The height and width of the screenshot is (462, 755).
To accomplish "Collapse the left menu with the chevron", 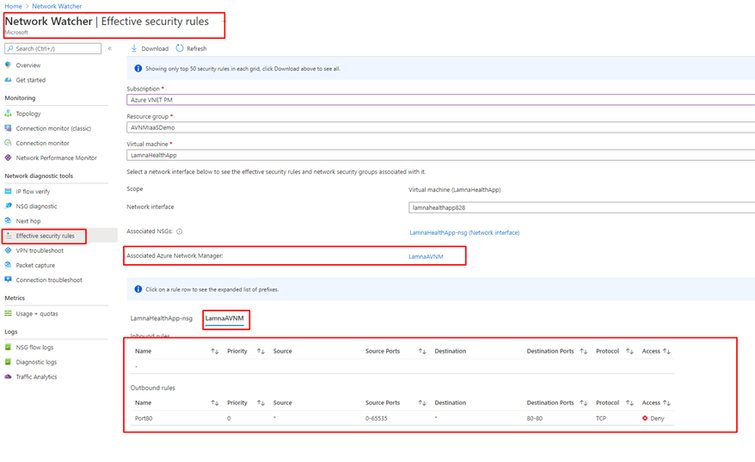I will pos(110,49).
